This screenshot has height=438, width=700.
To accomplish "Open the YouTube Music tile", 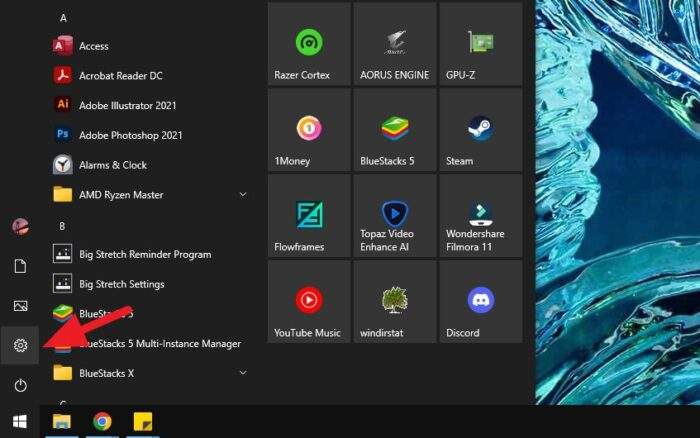I will pos(309,301).
